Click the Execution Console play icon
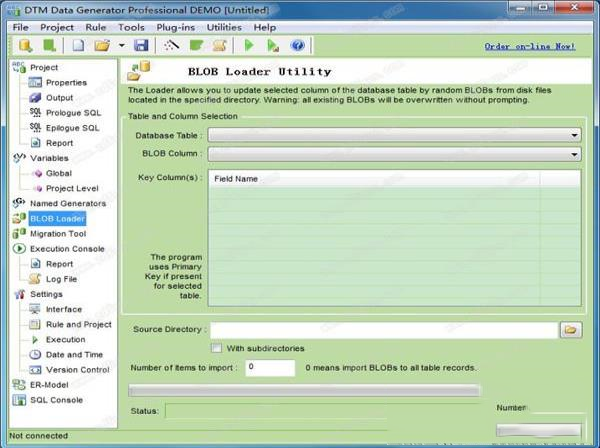The height and width of the screenshot is (448, 600). pyautogui.click(x=19, y=249)
